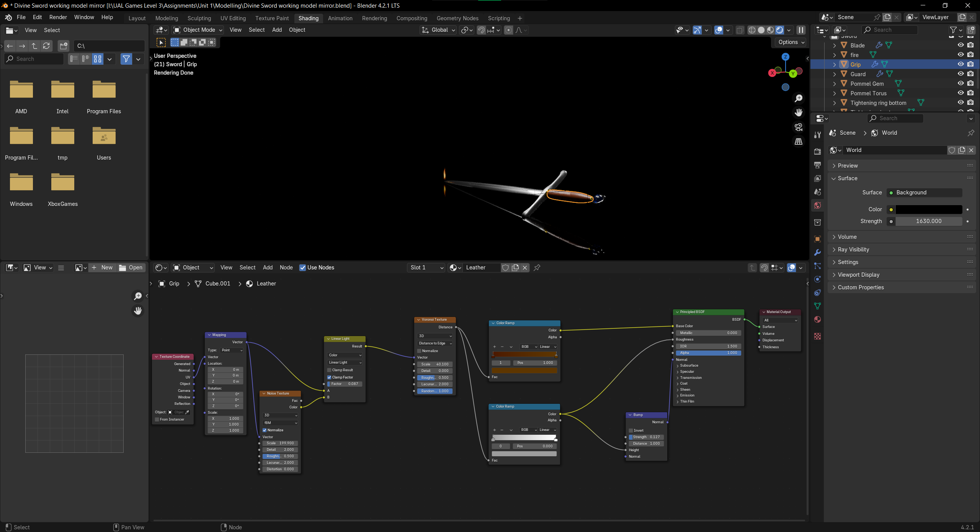
Task: Open the Render menu
Action: 58,17
